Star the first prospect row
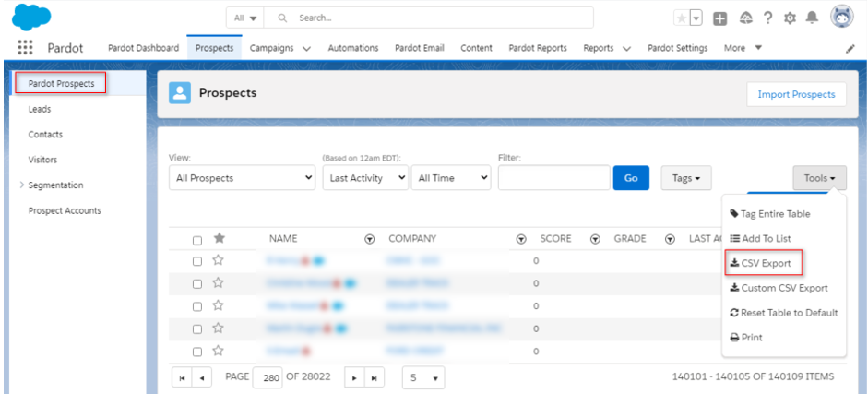The image size is (868, 394). point(218,260)
